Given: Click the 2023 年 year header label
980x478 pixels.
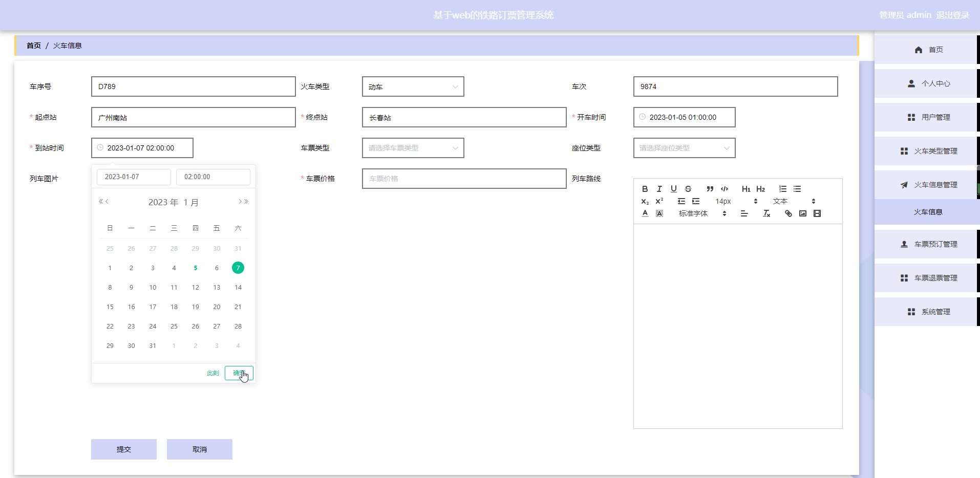Looking at the screenshot, I should 163,202.
